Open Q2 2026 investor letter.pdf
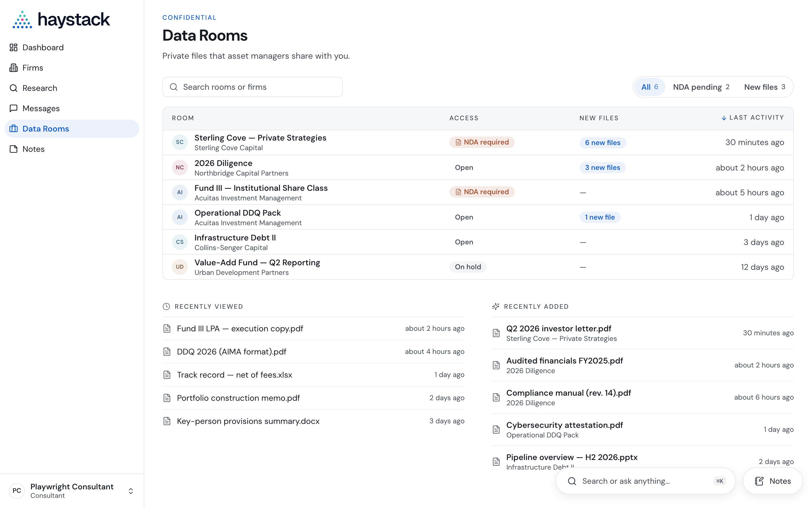The width and height of the screenshot is (812, 508). tap(559, 329)
